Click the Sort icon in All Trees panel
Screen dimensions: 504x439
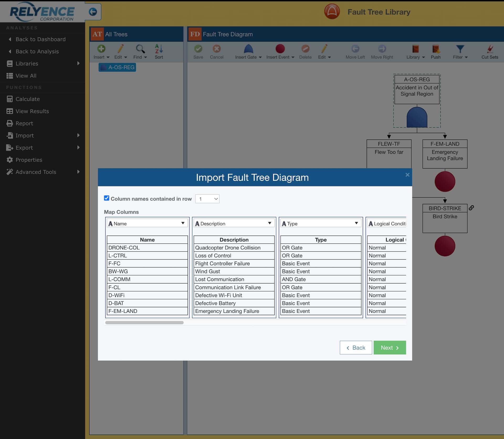[x=159, y=51]
